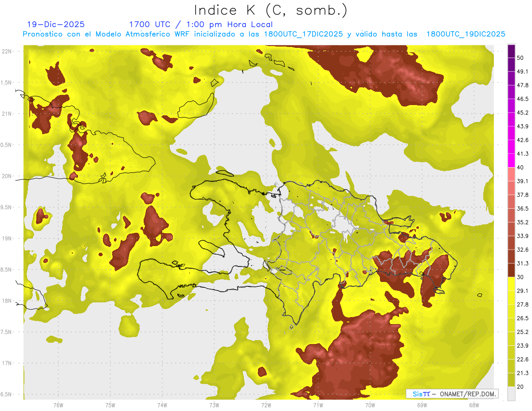
Task: Click the dark purple legend swatch above 50
Action: (511, 51)
